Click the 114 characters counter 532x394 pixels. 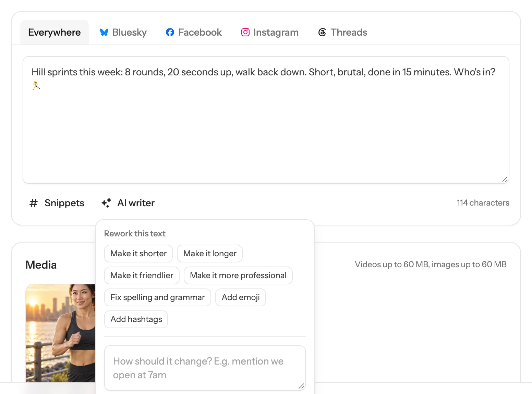click(x=483, y=203)
